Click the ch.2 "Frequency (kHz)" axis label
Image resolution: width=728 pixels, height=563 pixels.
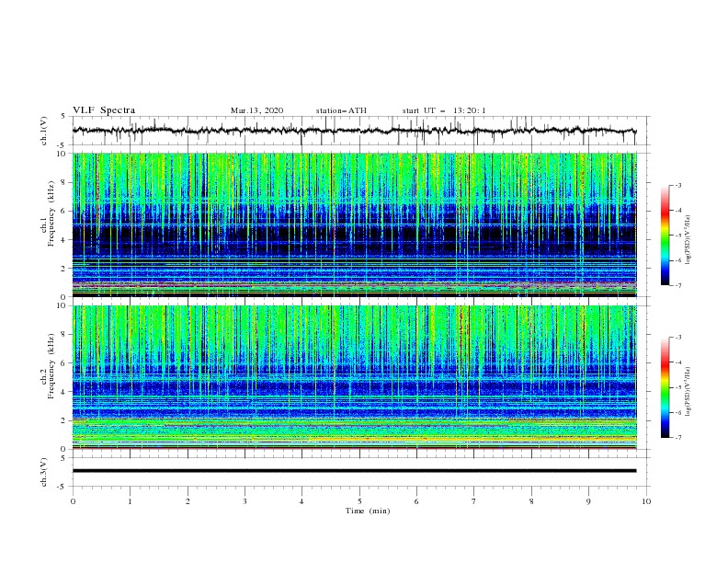(51, 366)
